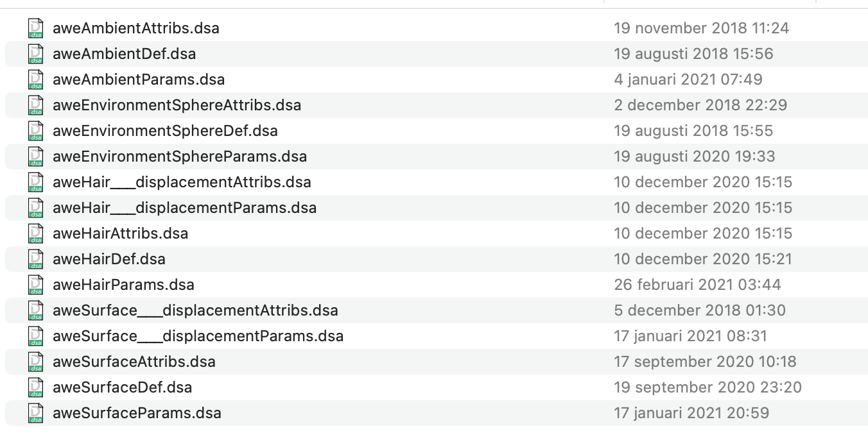
Task: Click the date 4 januari 2021 07:49
Action: click(x=688, y=80)
